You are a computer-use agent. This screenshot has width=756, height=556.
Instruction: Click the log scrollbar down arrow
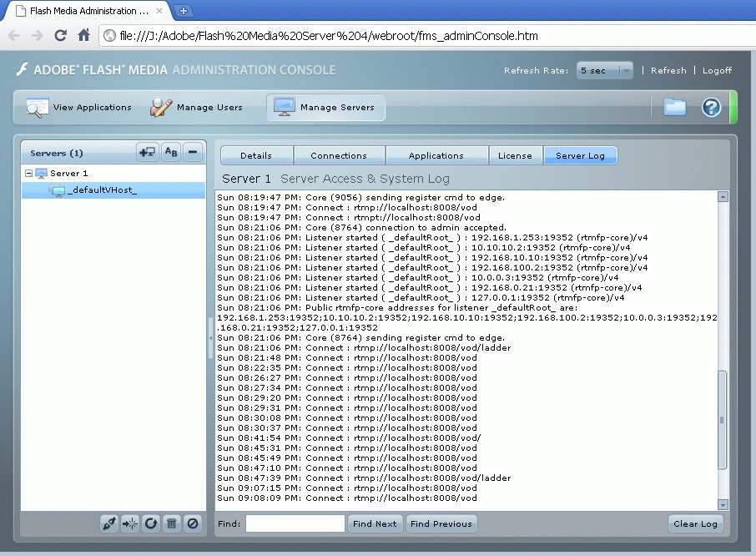pyautogui.click(x=723, y=505)
